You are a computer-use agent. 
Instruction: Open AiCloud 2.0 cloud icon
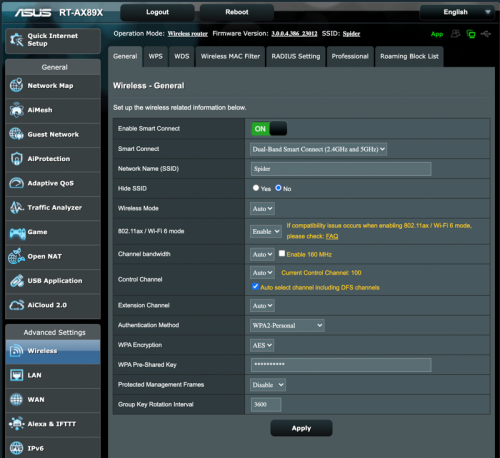point(16,305)
